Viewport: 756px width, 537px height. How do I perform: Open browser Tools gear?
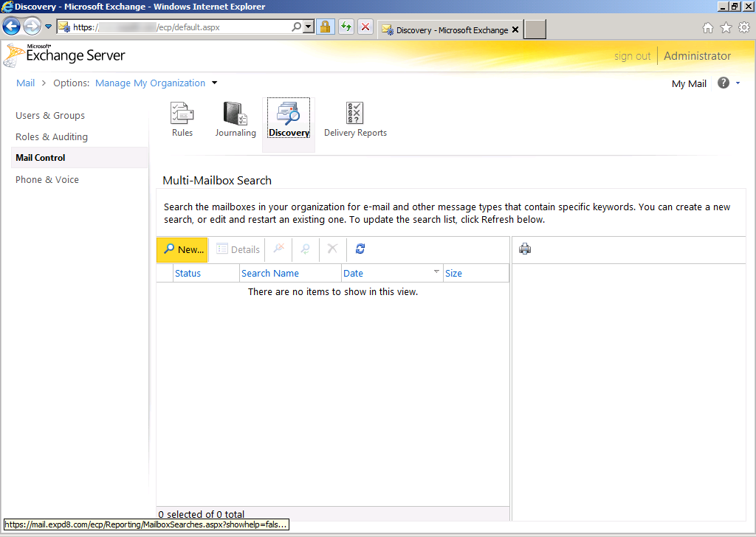coord(744,28)
